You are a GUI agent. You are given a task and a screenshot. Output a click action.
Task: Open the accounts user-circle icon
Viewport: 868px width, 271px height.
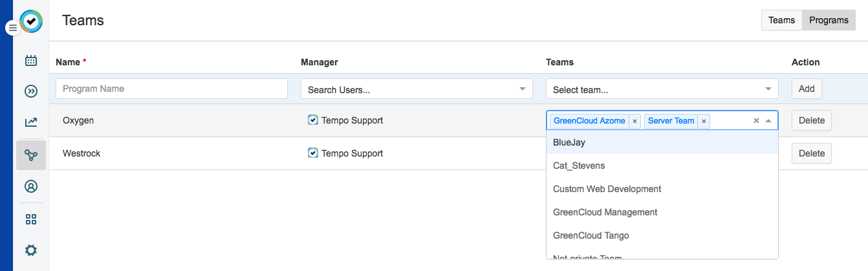(x=31, y=186)
